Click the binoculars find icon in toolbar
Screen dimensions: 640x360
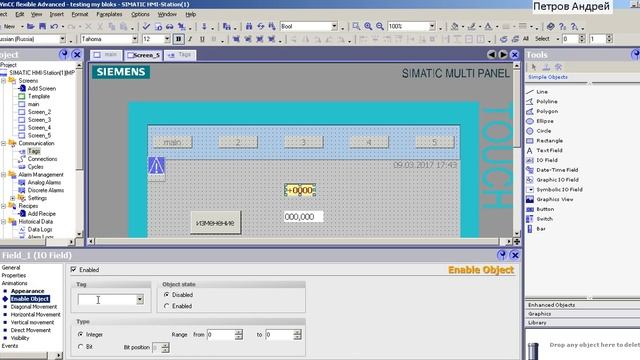tap(249, 26)
